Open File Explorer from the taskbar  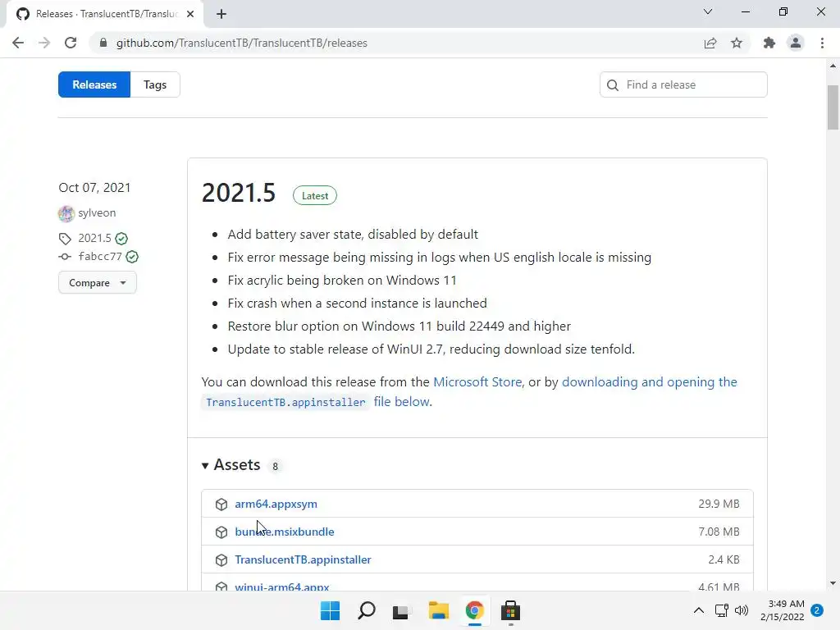click(438, 610)
